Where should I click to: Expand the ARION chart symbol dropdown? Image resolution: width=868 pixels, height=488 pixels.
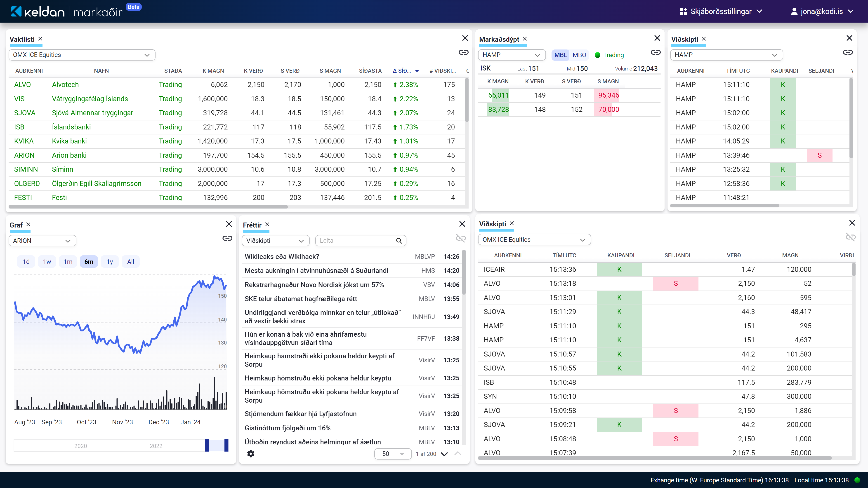point(42,241)
